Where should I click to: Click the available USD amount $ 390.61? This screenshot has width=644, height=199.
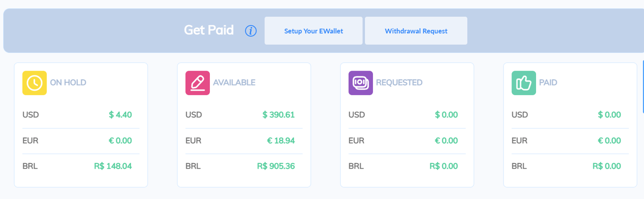(278, 115)
